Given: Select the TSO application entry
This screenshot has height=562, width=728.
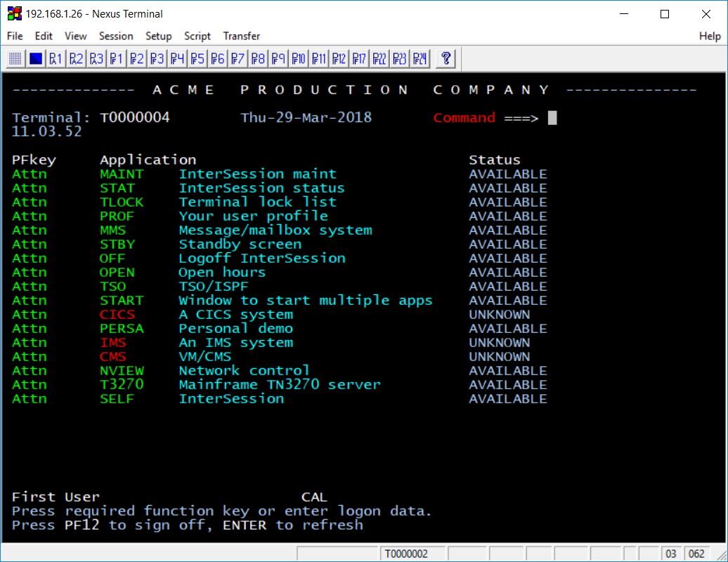Looking at the screenshot, I should pyautogui.click(x=113, y=287).
